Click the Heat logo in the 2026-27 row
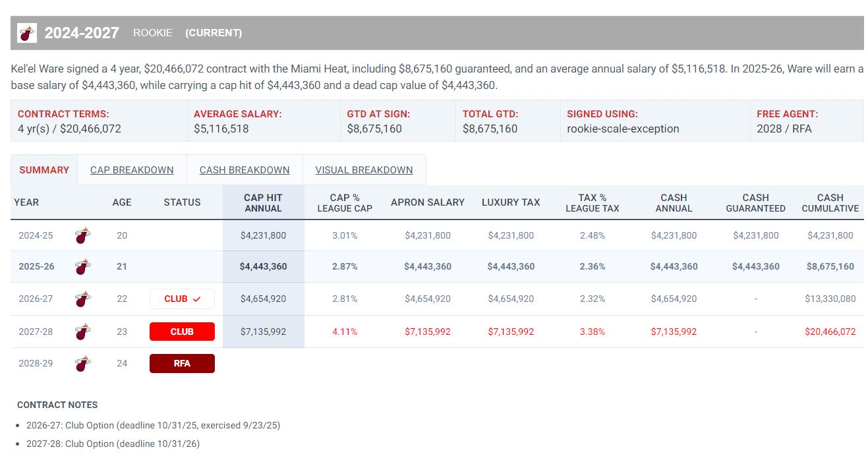Image resolution: width=868 pixels, height=468 pixels. coord(82,299)
